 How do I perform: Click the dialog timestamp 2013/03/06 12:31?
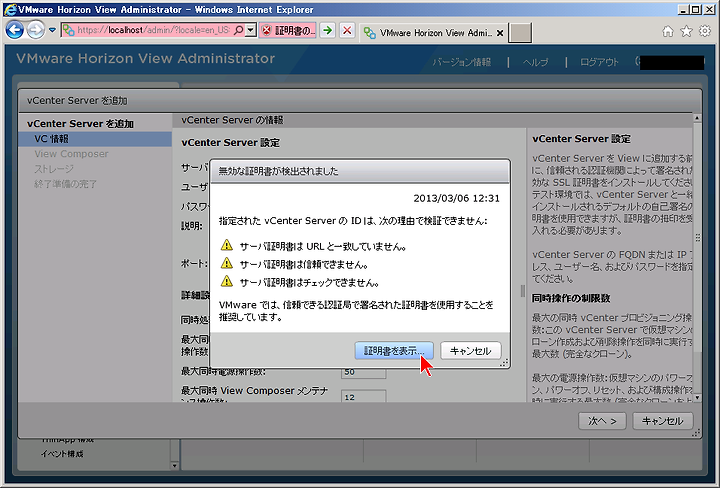[x=456, y=198]
